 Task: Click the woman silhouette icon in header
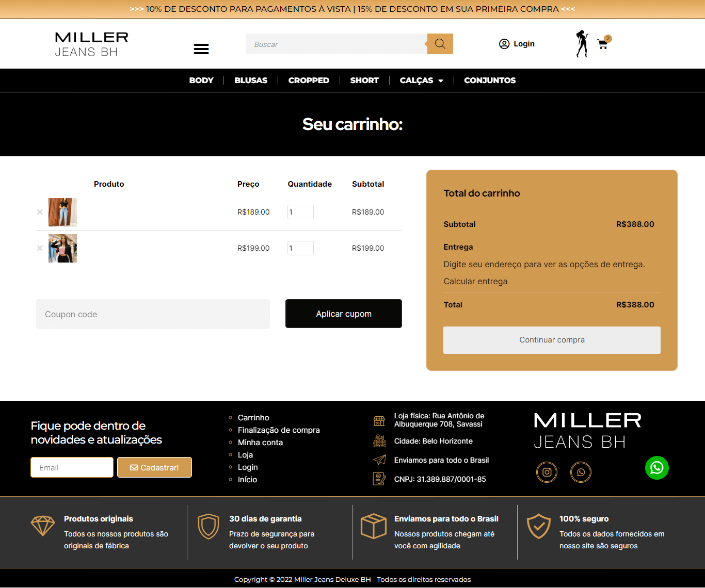tap(582, 44)
